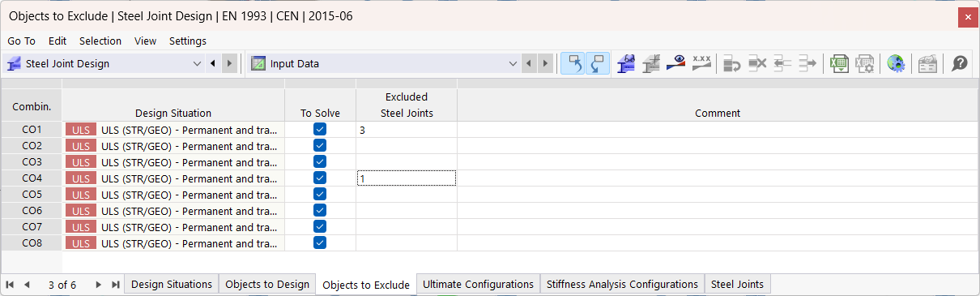This screenshot has width=980, height=296.
Task: Go to previous add-on with left arrow
Action: coord(213,63)
